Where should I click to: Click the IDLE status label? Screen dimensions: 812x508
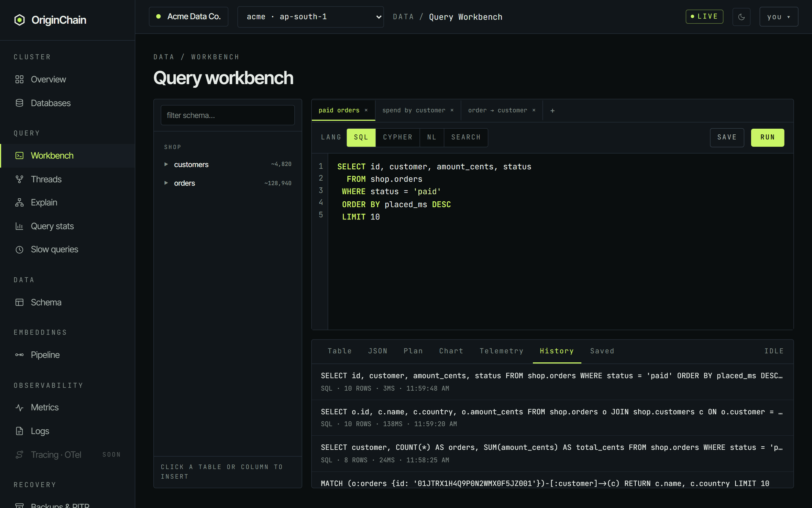coord(774,351)
